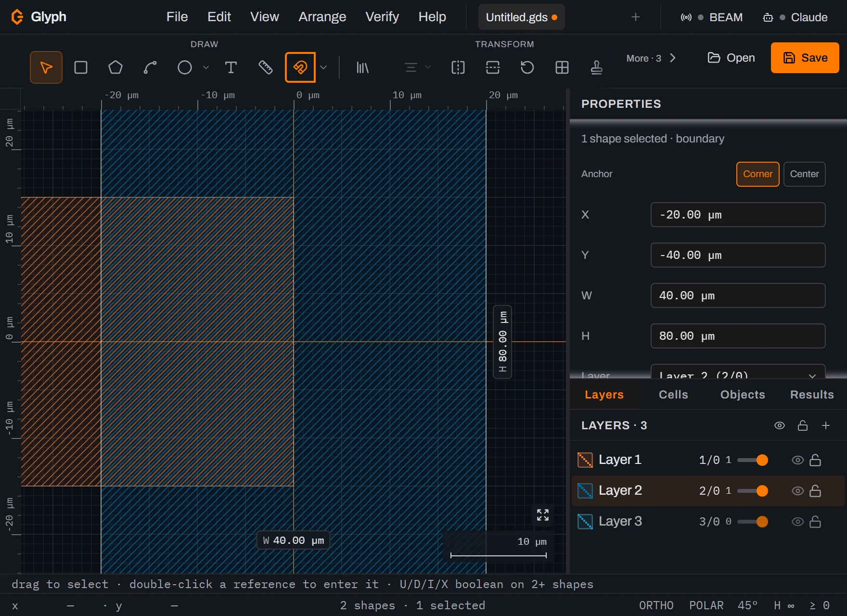The image size is (847, 616).
Task: Hide Layer 3 with eye icon
Action: (x=798, y=522)
